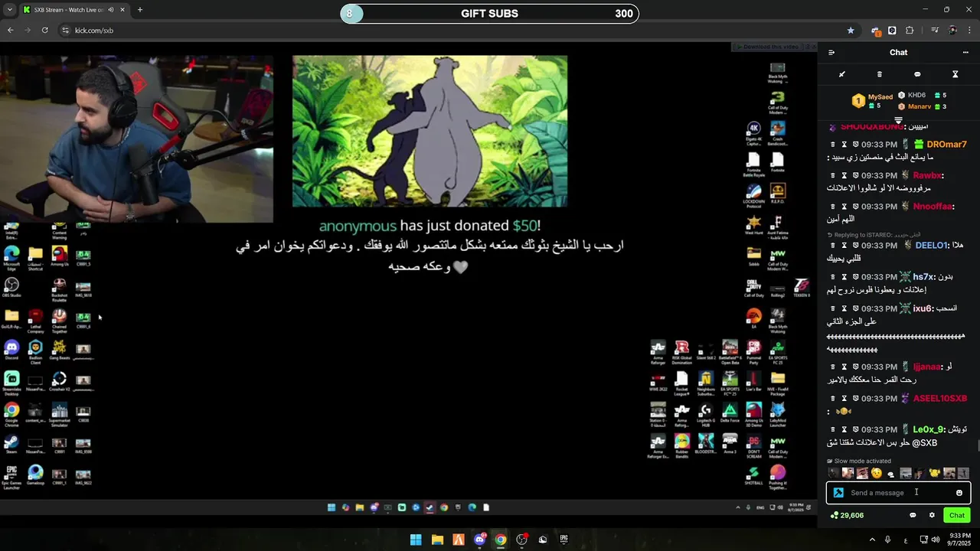Click the hs7x username in chat
Screen dimensions: 980x551
click(x=923, y=277)
